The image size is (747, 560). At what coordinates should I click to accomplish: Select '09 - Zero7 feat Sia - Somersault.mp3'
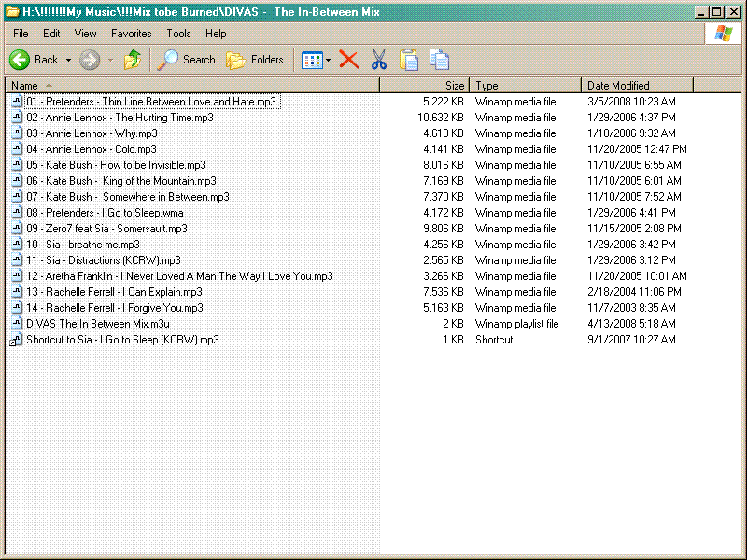106,229
